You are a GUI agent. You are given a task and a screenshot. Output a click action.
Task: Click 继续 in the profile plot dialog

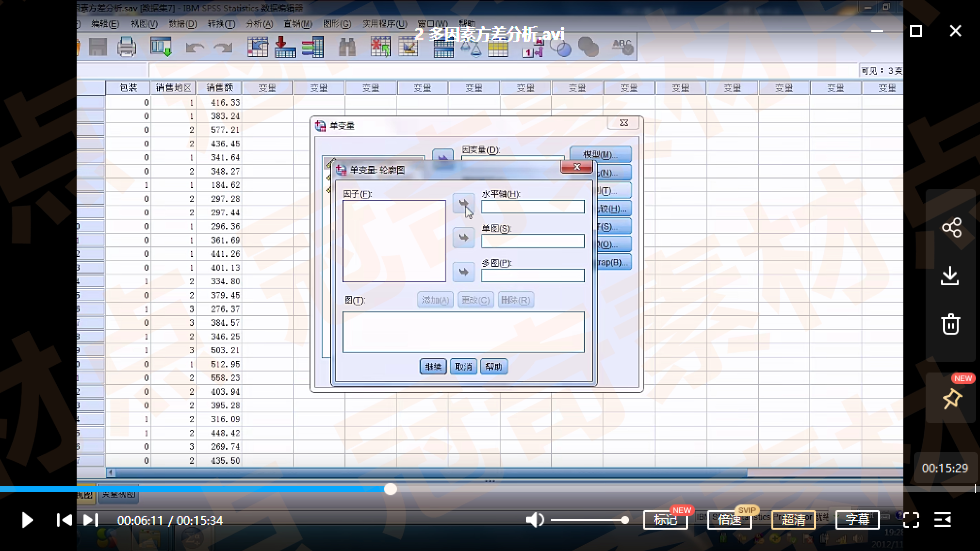coord(433,366)
